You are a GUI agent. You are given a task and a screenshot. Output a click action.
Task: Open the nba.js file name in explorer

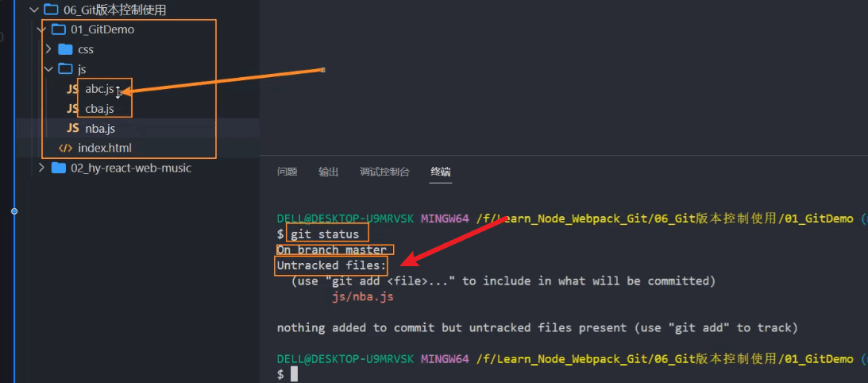pyautogui.click(x=101, y=128)
